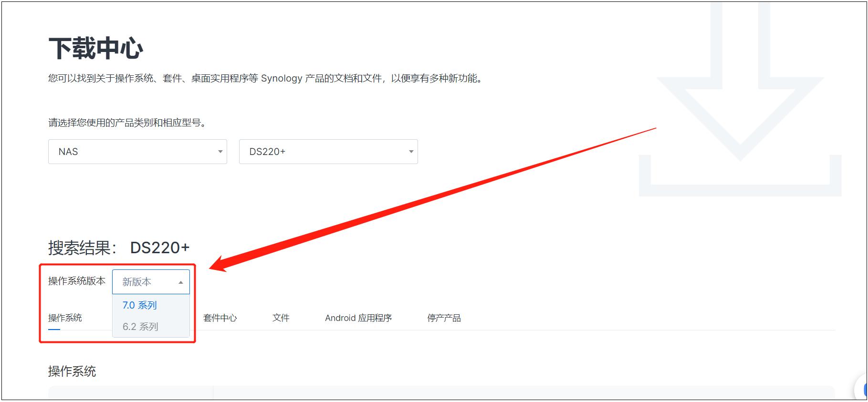This screenshot has width=868, height=402.
Task: Click the 请选择您使用的产品类别和相应型号 text
Action: coord(128,123)
